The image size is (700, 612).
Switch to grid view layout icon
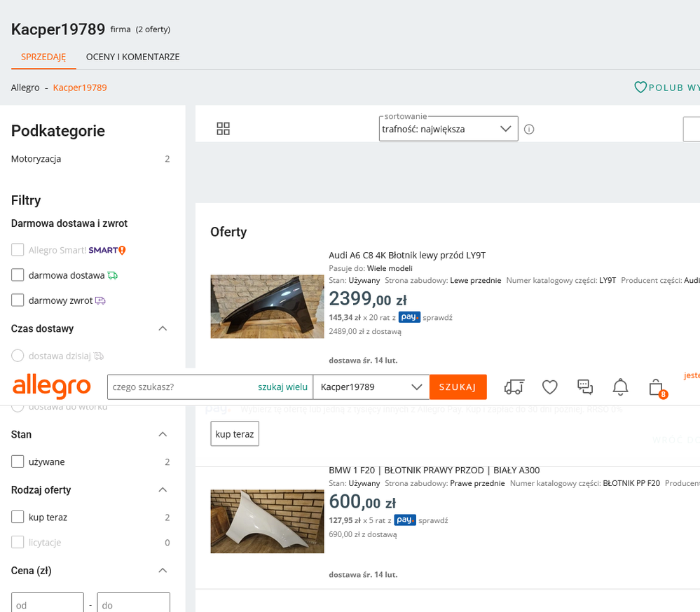[223, 129]
